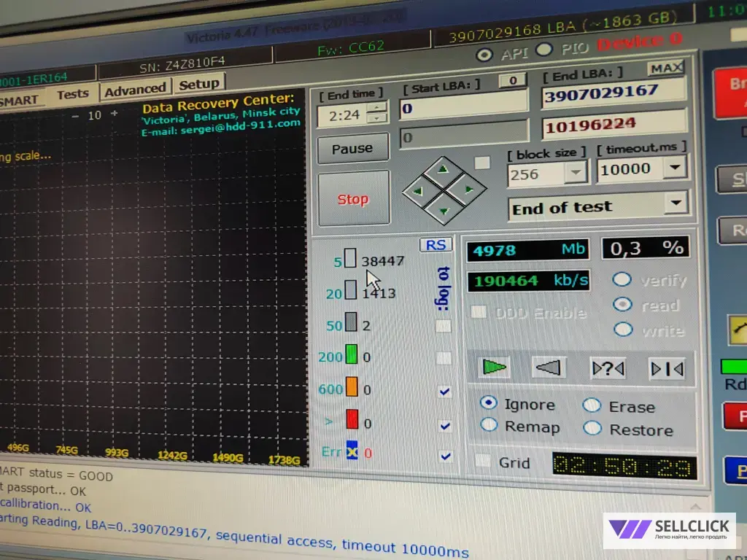Click the up arrow on navigation diamond
This screenshot has width=747, height=560.
[x=444, y=169]
